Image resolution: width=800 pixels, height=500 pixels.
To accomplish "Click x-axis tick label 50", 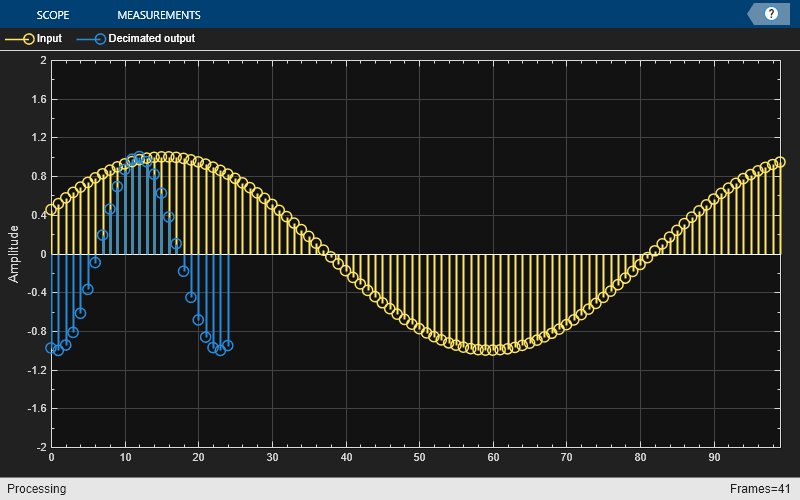I will point(419,457).
